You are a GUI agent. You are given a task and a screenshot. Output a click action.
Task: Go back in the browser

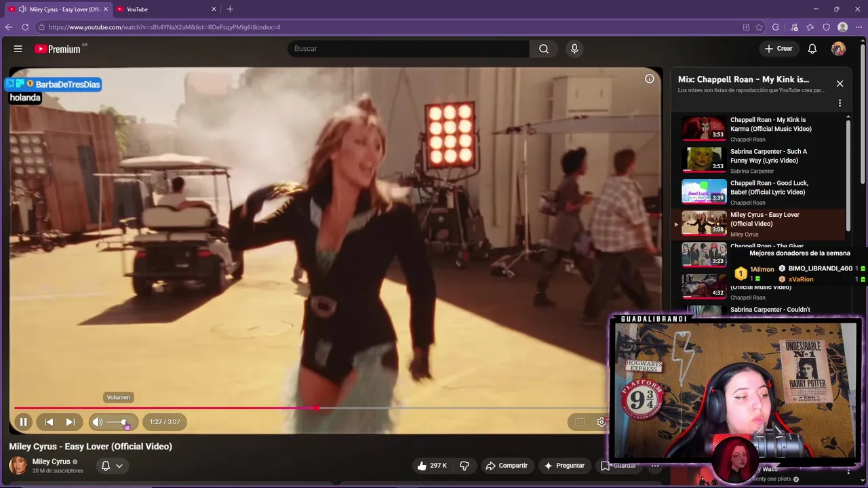click(x=9, y=27)
